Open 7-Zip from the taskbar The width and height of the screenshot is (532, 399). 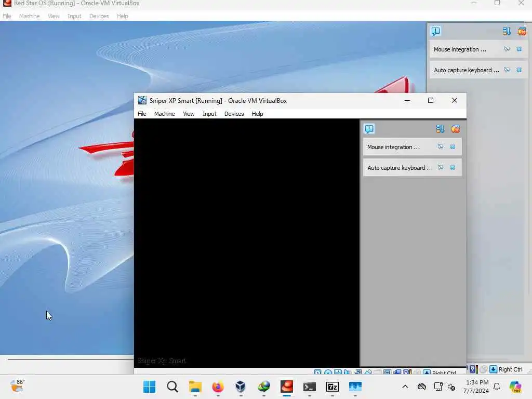[332, 387]
